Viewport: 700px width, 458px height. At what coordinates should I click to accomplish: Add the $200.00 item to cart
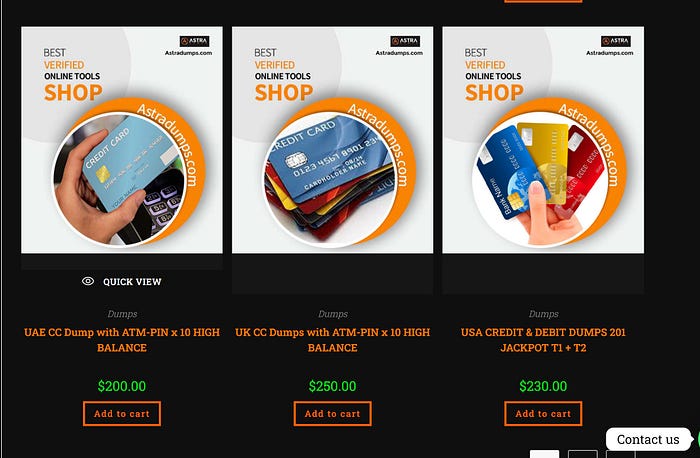point(122,413)
